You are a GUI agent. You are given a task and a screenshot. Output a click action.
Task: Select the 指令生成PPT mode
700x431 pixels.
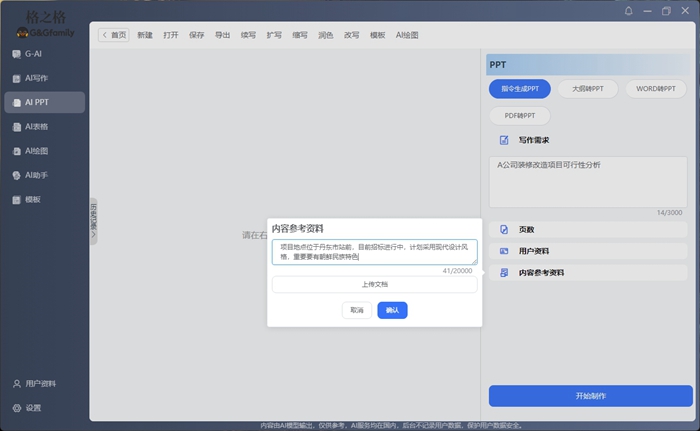pos(520,89)
